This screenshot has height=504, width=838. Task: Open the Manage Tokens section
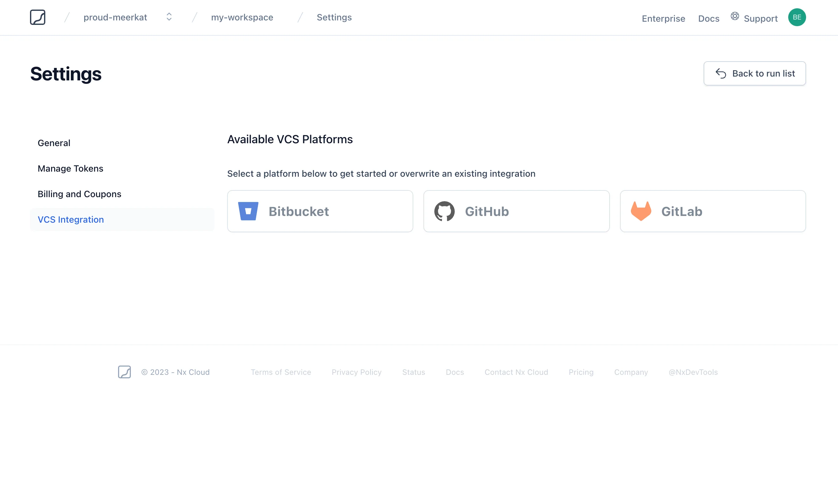(70, 168)
